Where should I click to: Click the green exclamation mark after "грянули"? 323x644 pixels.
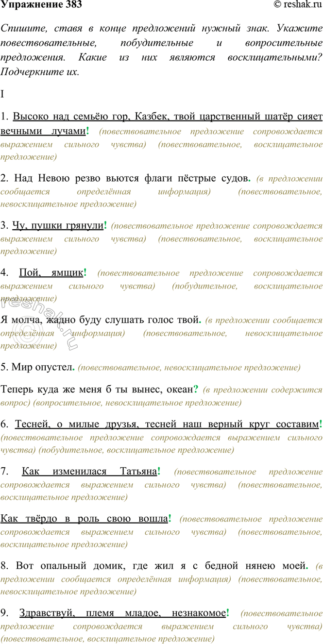coord(106,225)
